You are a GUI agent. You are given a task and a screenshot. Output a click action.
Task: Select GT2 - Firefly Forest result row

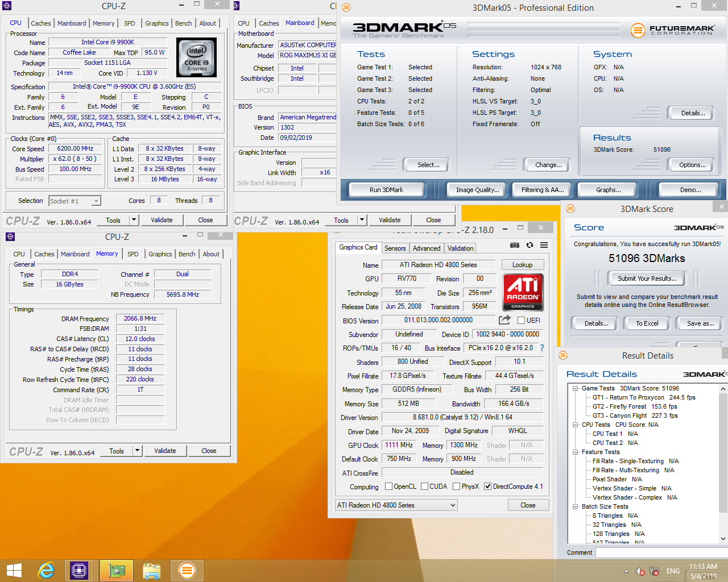coord(635,406)
